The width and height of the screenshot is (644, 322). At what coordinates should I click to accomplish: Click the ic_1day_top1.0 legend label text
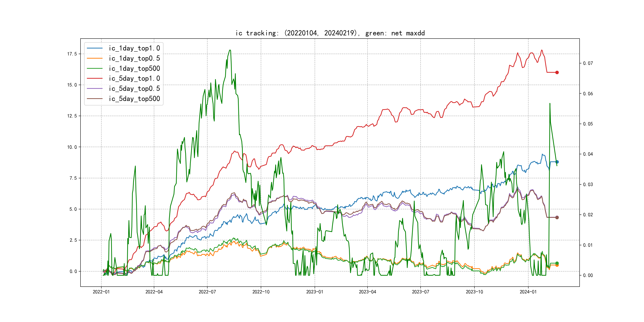point(134,48)
